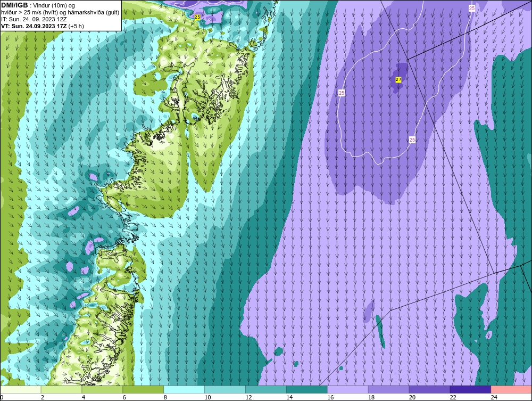Screen dimensions: 532x401
Task: Click the legend scale label '8'
Action: (x=165, y=397)
